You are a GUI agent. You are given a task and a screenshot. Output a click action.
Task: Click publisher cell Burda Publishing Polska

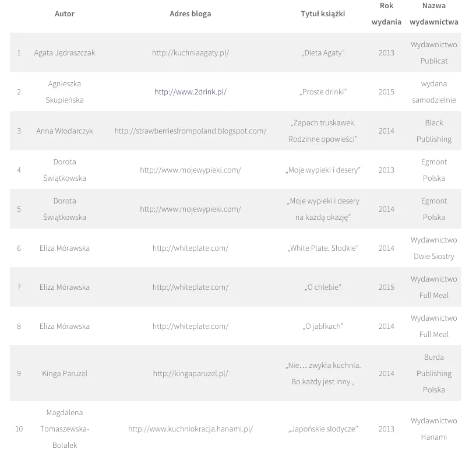[x=434, y=373]
